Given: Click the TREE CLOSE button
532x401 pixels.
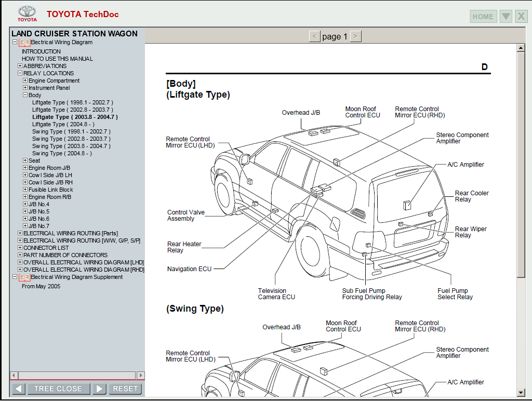Looking at the screenshot, I should click(x=58, y=389).
